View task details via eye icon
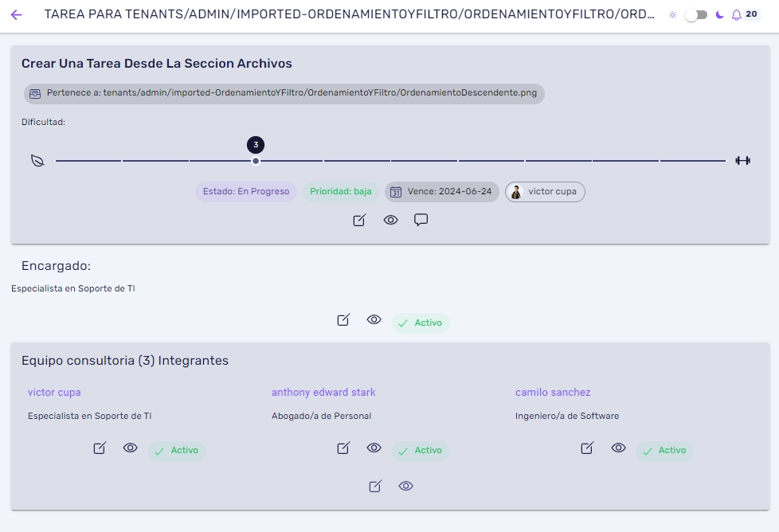Viewport: 779px width, 532px height. [390, 220]
